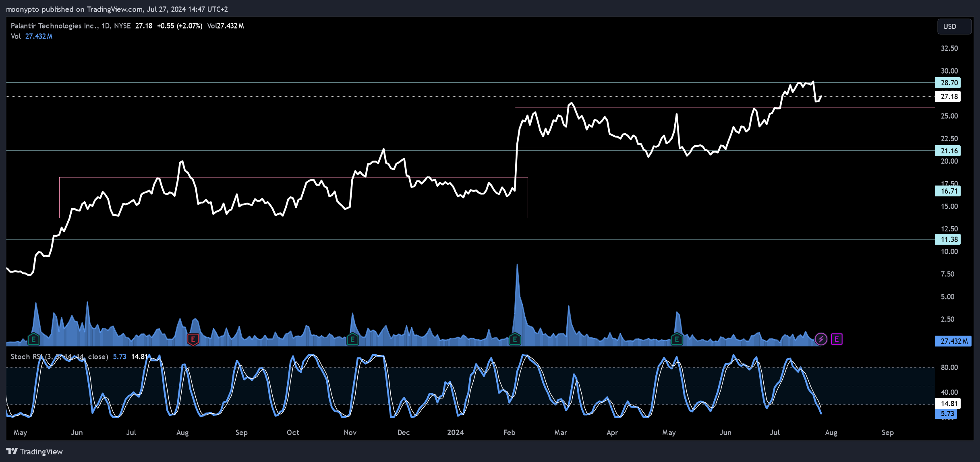Click the 15.00 price scale value
The width and height of the screenshot is (980, 462).
[x=949, y=206]
